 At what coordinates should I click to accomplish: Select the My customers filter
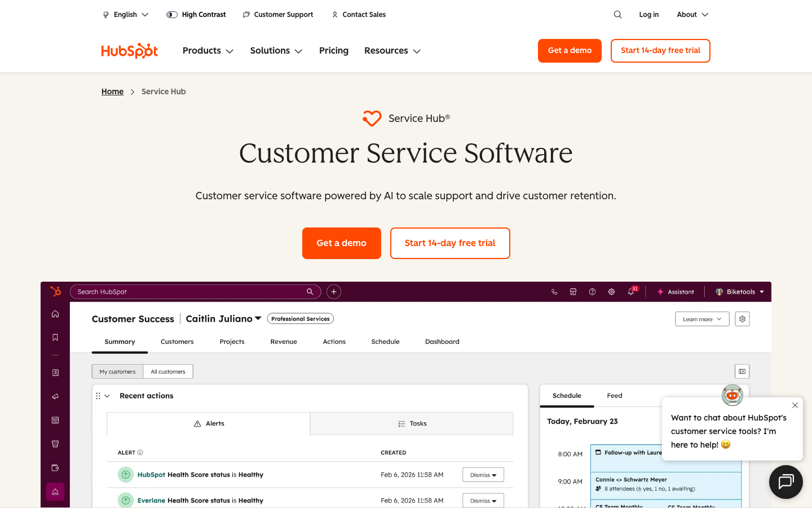pos(117,371)
